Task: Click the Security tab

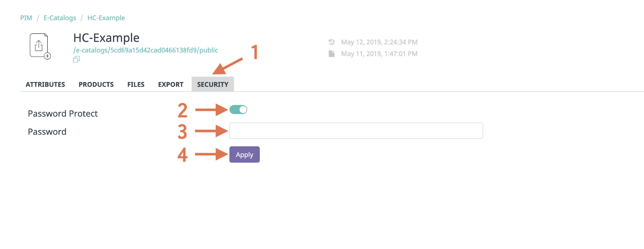Action: tap(213, 85)
